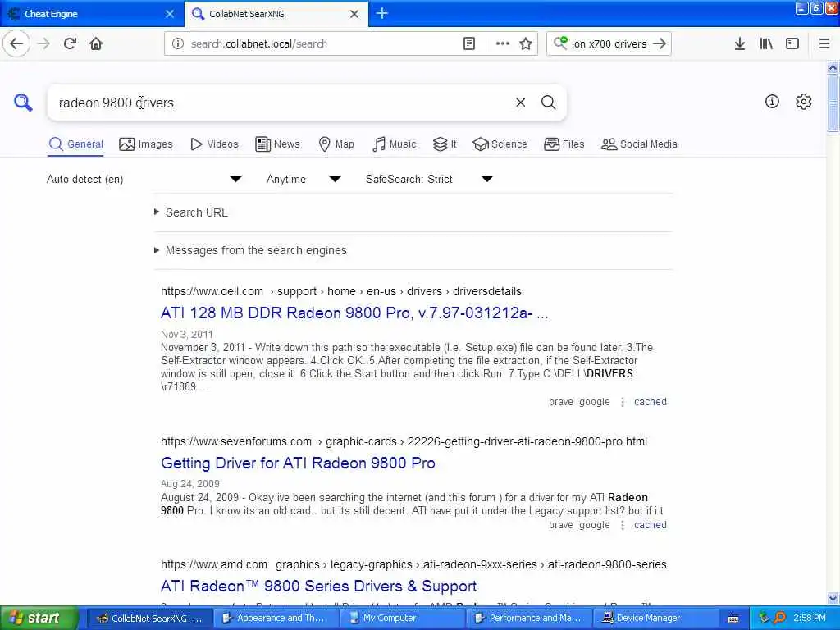Open page actions three-dot menu
This screenshot has height=630, width=840.
[x=503, y=43]
